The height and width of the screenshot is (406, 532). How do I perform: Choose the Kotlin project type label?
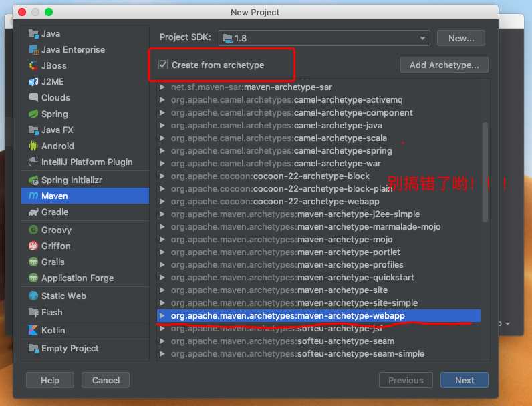click(53, 330)
